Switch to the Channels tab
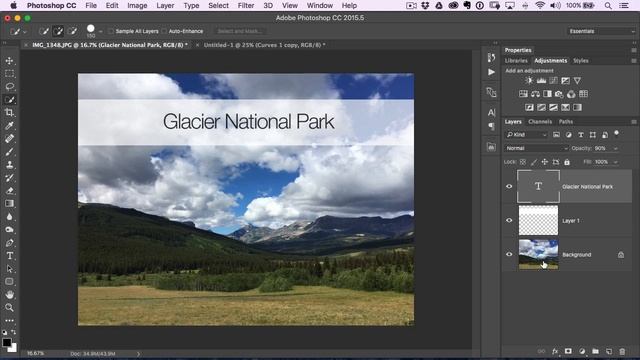The height and width of the screenshot is (360, 640). pos(540,122)
